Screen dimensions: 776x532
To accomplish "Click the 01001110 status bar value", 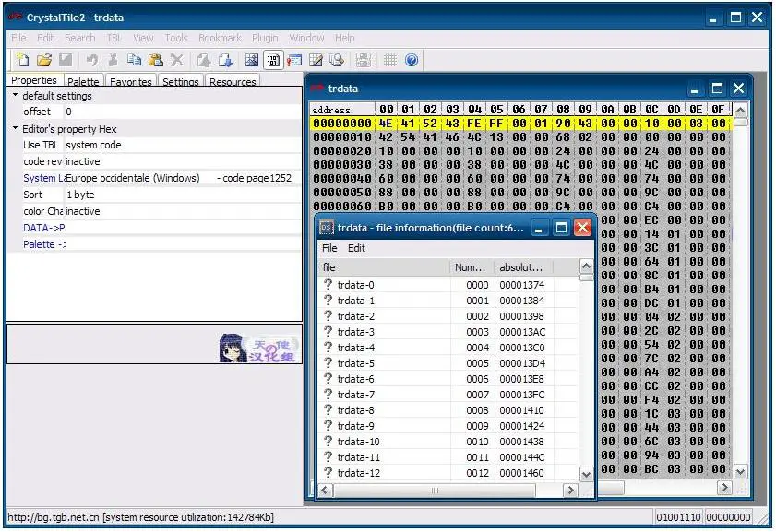I will (678, 517).
